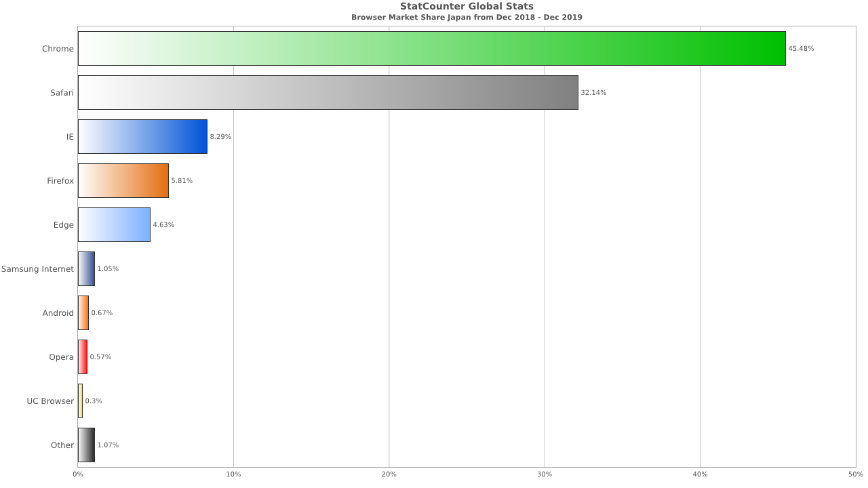Click the 32.14% value label
The image size is (868, 488).
[x=593, y=93]
